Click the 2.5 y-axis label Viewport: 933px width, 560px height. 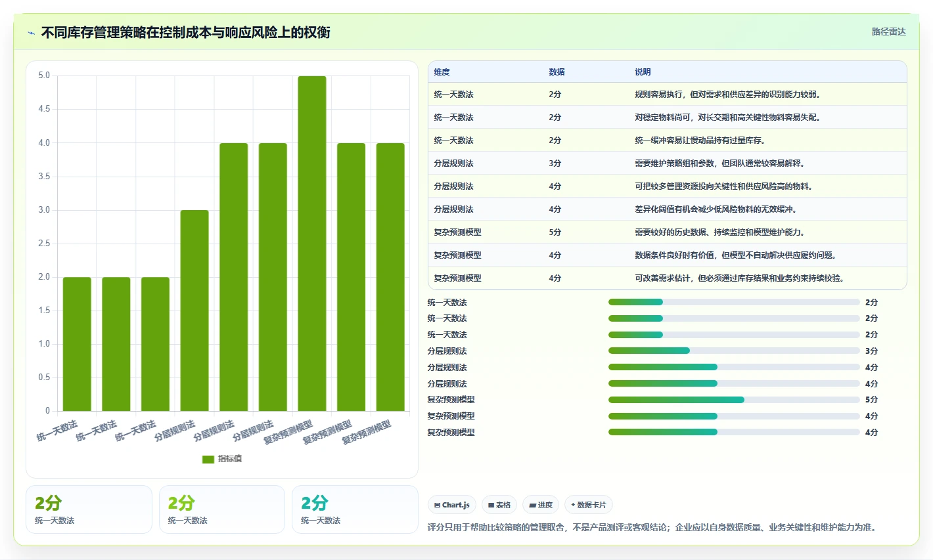44,244
